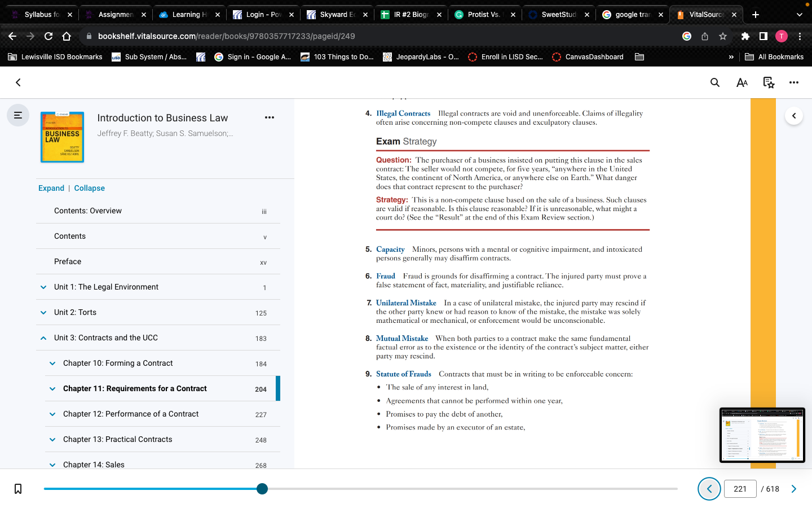This screenshot has height=508, width=812.
Task: Collapse the right side panel arrow
Action: 794,116
